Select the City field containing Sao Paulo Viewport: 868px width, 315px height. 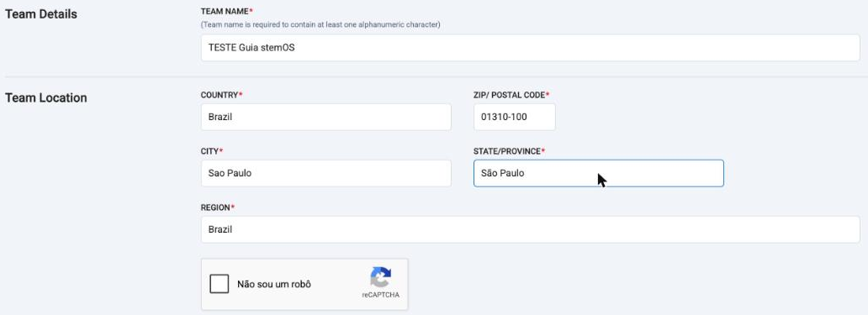[326, 173]
